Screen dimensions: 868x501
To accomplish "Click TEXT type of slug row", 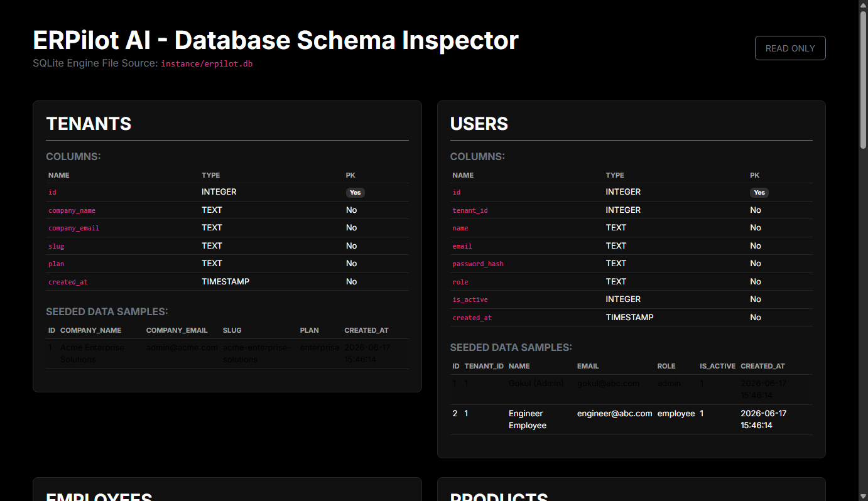I will (212, 245).
